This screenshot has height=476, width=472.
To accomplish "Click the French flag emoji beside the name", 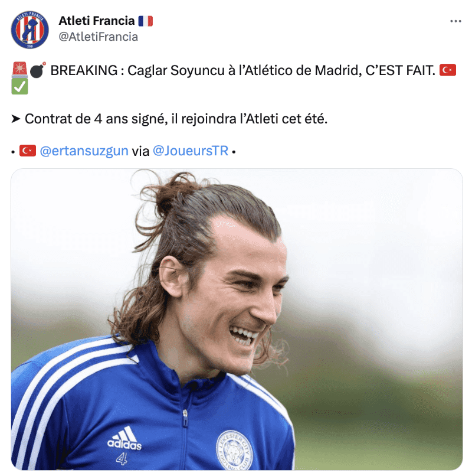I will [x=146, y=21].
